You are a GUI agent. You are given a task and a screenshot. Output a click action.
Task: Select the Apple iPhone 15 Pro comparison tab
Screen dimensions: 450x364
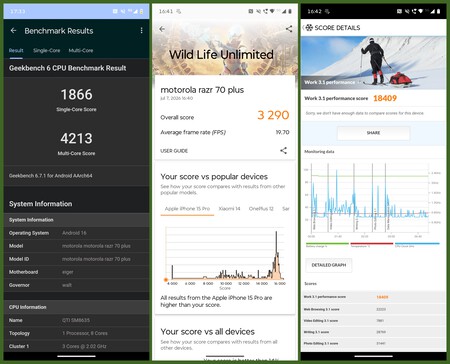(187, 209)
